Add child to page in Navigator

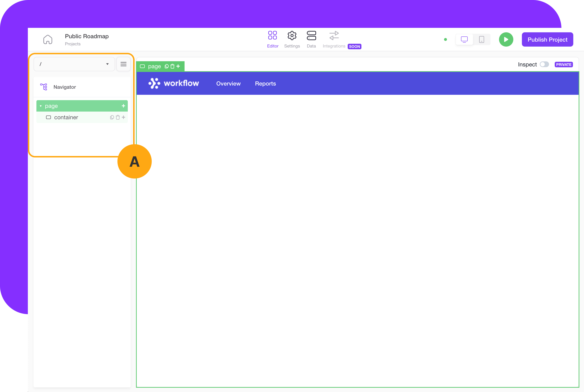[124, 106]
